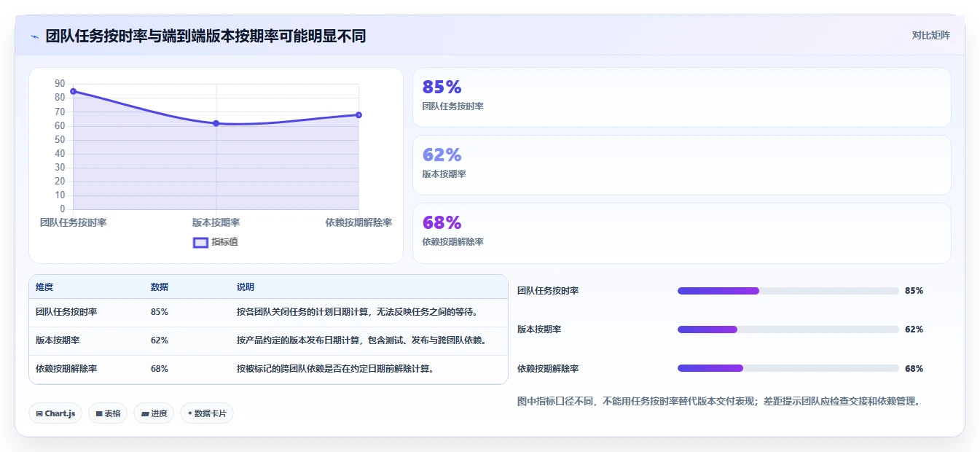
Task: Click the 对比矩阵 label
Action: click(x=930, y=35)
